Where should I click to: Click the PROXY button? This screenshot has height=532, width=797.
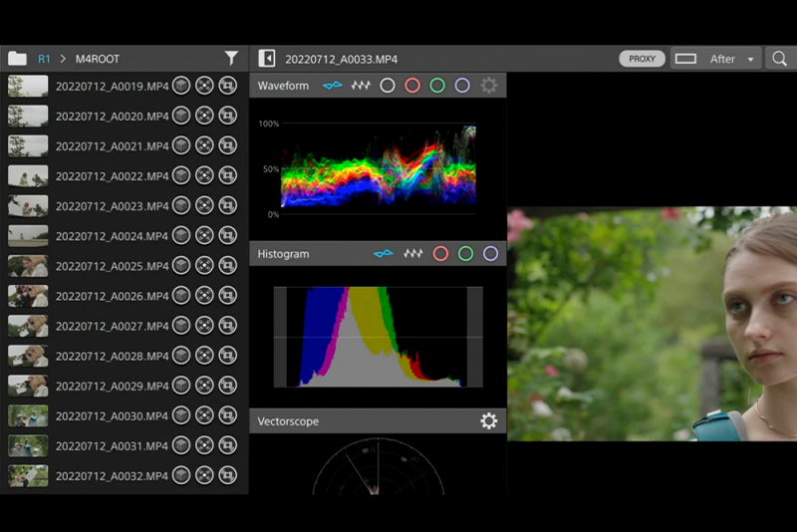click(642, 59)
